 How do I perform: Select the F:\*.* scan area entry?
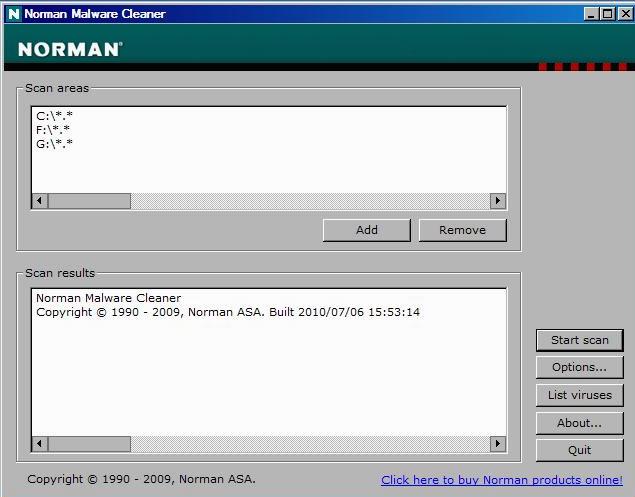pos(53,130)
